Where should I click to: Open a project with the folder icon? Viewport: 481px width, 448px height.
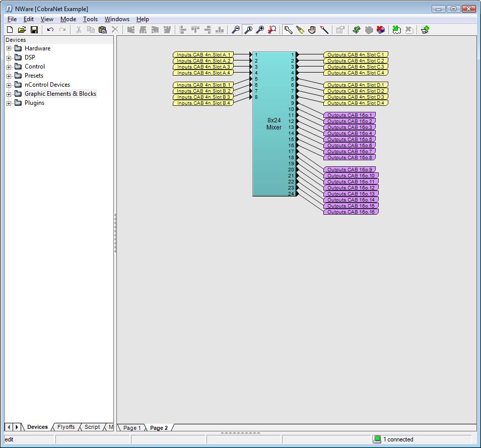click(22, 30)
